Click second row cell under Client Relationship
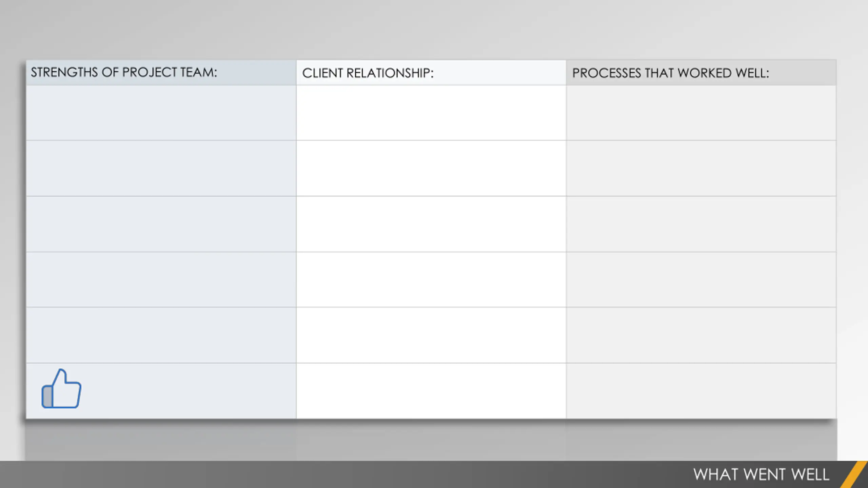The height and width of the screenshot is (488, 868). 431,168
